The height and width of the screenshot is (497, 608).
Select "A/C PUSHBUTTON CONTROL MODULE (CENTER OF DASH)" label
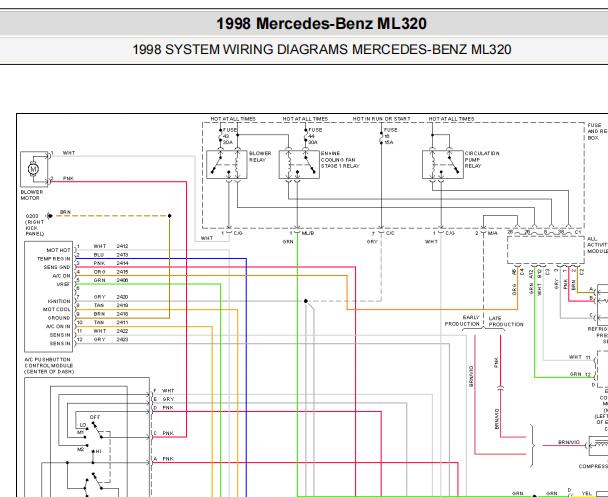[x=49, y=366]
